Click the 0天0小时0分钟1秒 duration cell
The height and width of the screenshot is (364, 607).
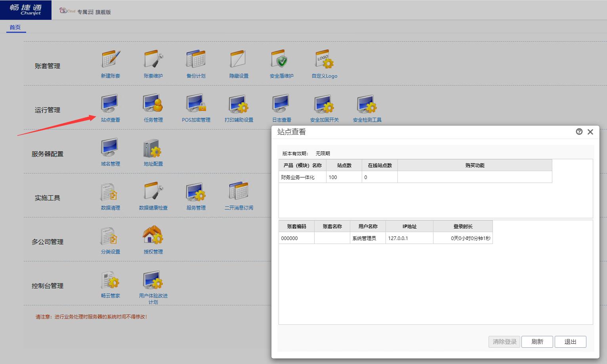(463, 238)
